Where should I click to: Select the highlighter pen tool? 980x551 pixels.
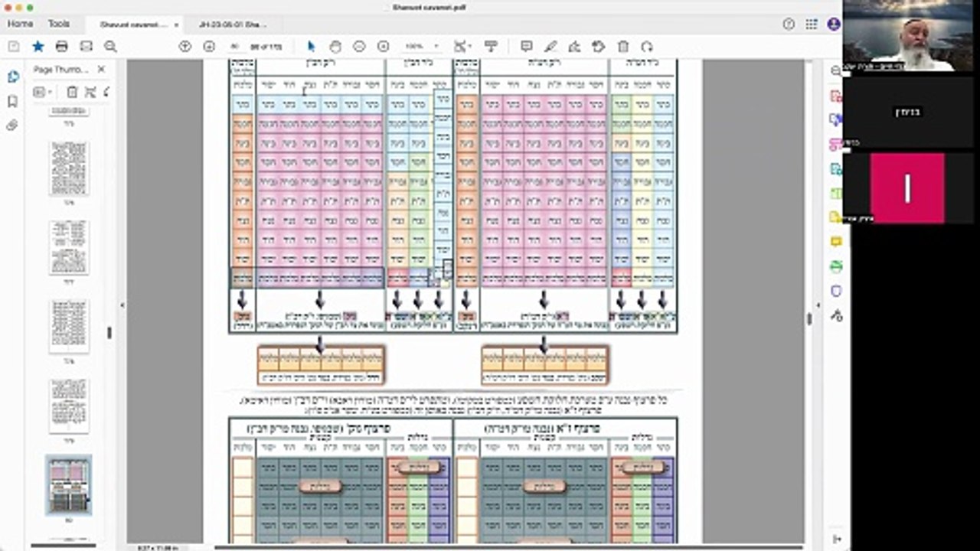[x=550, y=46]
